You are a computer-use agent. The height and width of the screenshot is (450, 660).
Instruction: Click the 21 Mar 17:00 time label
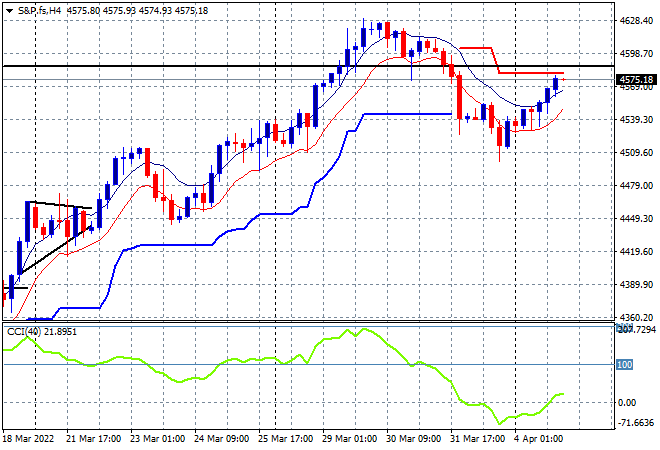[93, 439]
